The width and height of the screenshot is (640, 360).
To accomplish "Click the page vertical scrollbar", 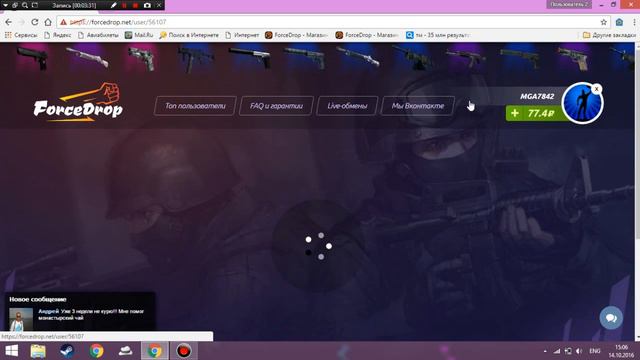I will 637,192.
